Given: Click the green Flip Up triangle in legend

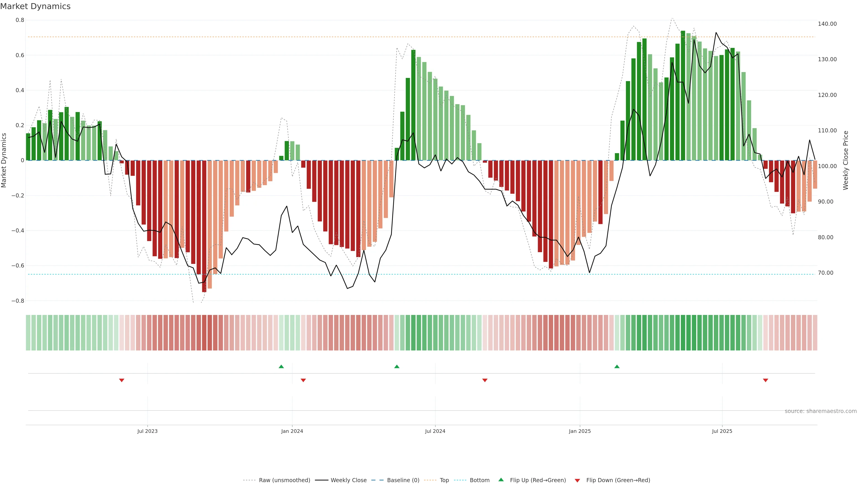Looking at the screenshot, I should tap(501, 480).
